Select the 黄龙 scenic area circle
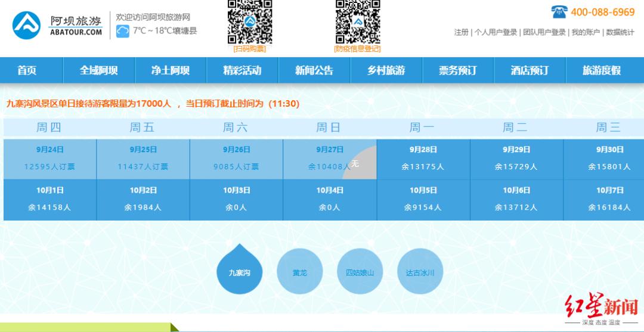This screenshot has height=332, width=644. click(299, 272)
